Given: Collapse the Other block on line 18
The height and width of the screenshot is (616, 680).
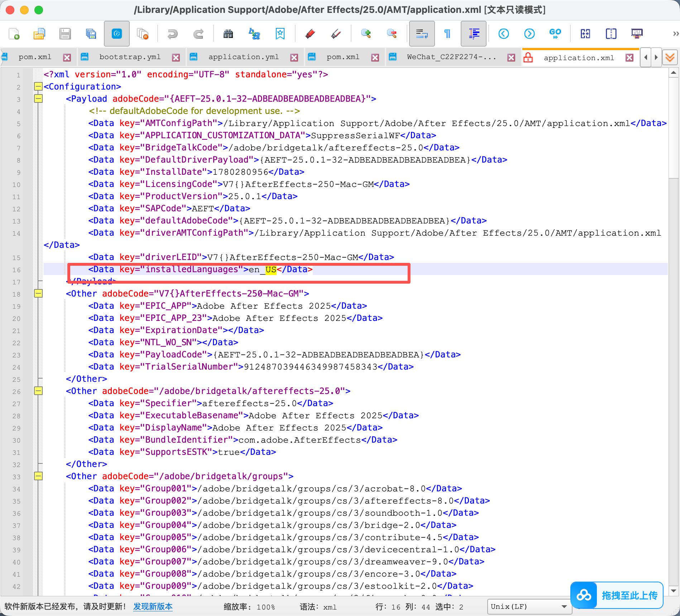Looking at the screenshot, I should (38, 293).
